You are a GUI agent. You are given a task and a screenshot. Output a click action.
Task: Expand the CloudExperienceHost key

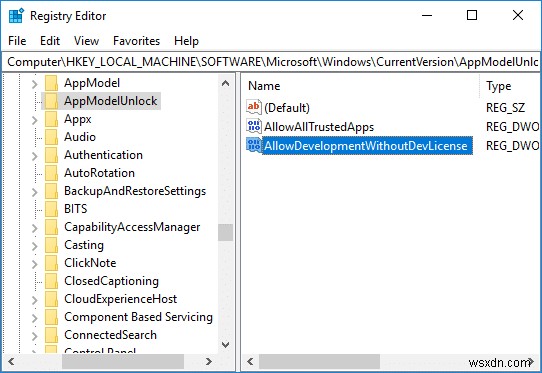pos(34,299)
